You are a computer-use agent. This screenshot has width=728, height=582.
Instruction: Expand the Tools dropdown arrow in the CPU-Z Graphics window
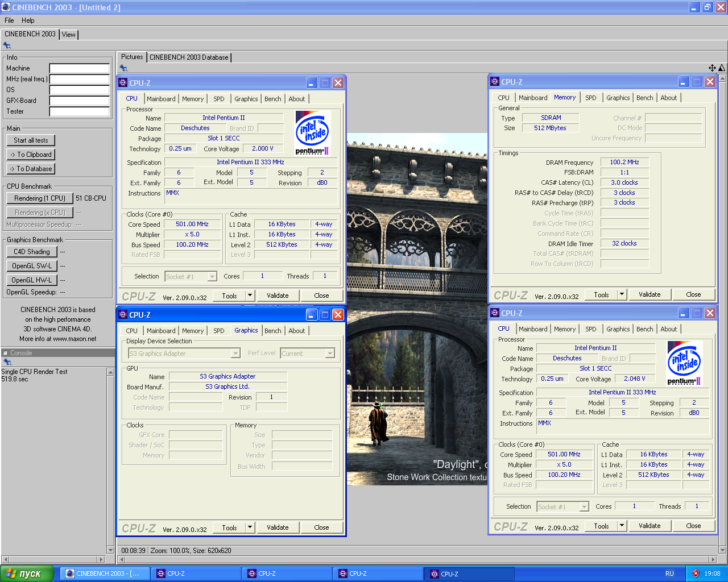tap(250, 527)
